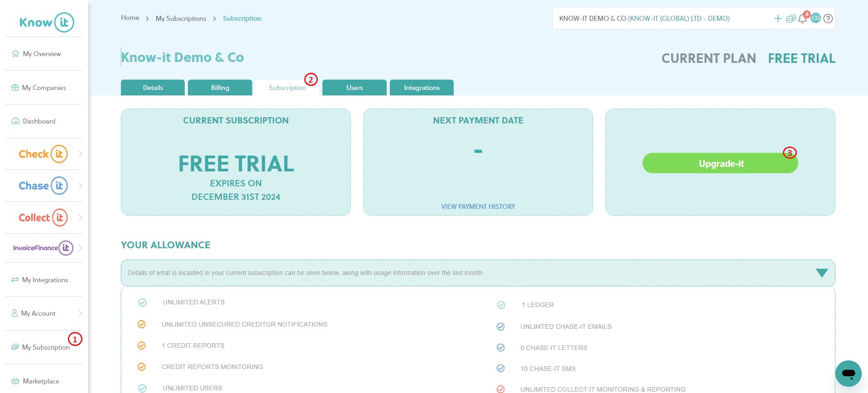Click the My Subscription coins icon

point(15,347)
